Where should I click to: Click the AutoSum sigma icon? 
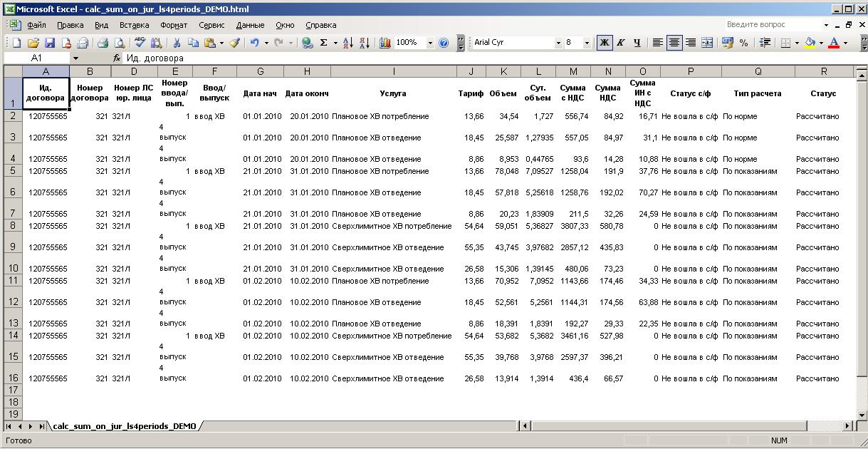tap(324, 43)
